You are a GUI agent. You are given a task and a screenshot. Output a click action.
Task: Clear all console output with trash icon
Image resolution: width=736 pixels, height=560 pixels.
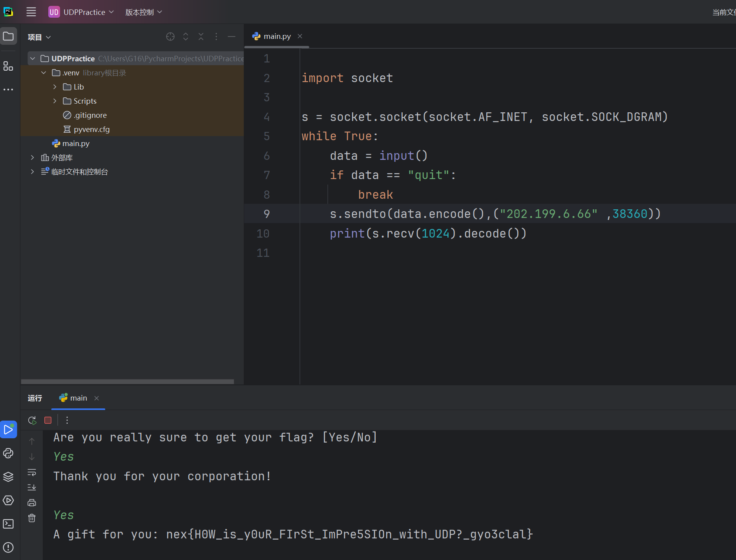[32, 518]
